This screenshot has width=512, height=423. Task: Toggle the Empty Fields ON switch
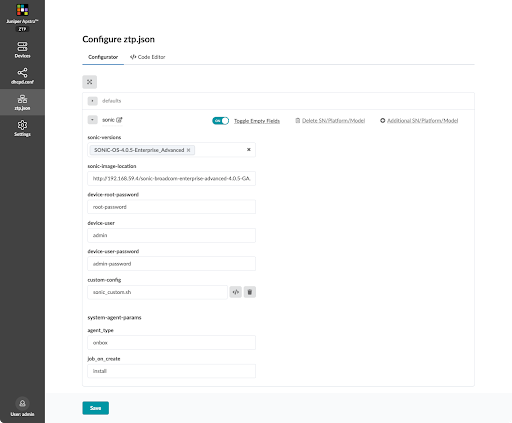point(220,121)
